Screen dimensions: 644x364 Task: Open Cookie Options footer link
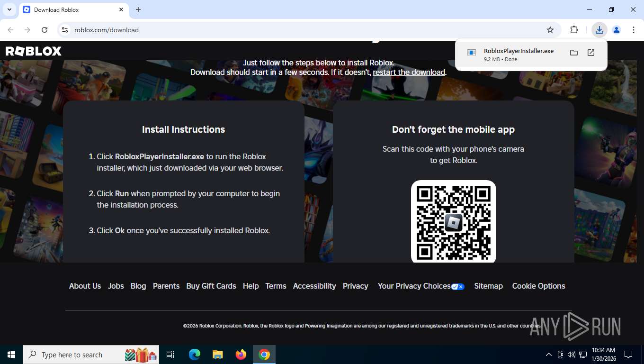tap(538, 286)
